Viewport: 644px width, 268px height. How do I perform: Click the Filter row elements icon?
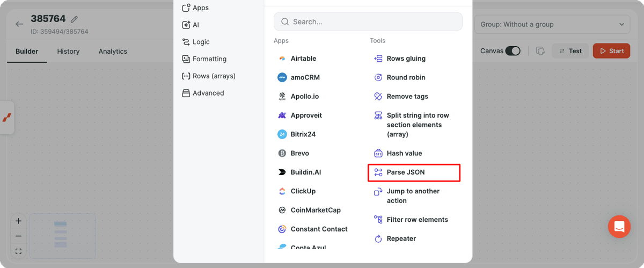pyautogui.click(x=378, y=220)
